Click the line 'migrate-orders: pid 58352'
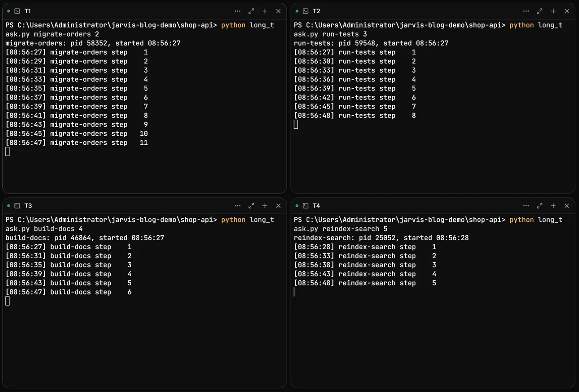 (93, 43)
